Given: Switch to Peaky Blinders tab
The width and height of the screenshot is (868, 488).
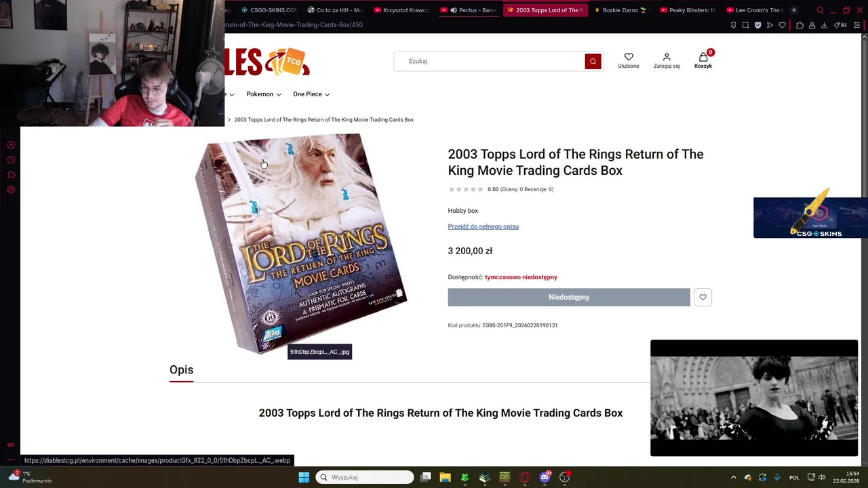Looking at the screenshot, I should [686, 10].
